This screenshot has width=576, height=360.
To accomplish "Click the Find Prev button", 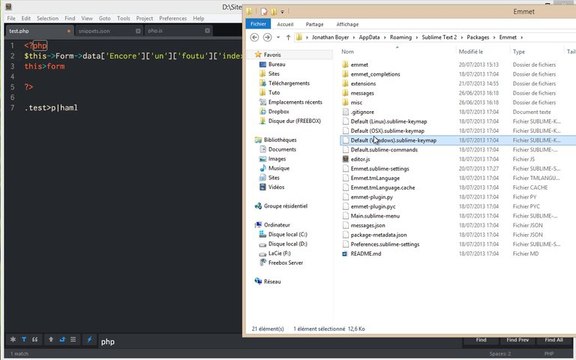I will pyautogui.click(x=518, y=340).
